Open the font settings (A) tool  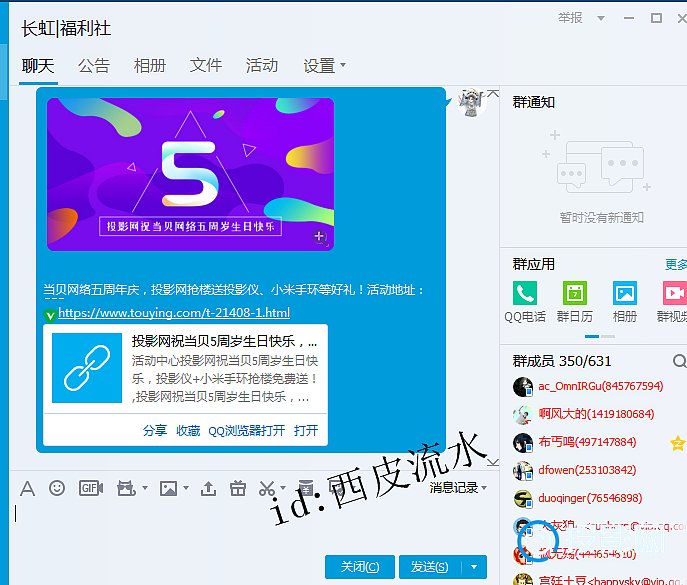click(27, 488)
